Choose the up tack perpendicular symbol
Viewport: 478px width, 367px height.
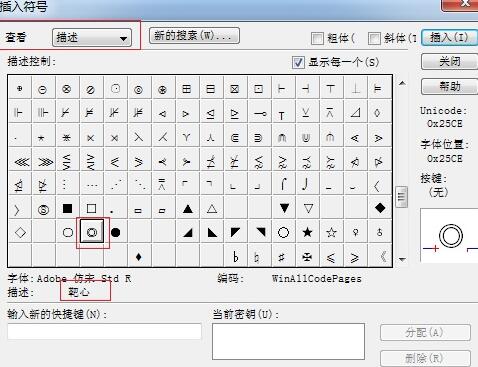coord(356,89)
